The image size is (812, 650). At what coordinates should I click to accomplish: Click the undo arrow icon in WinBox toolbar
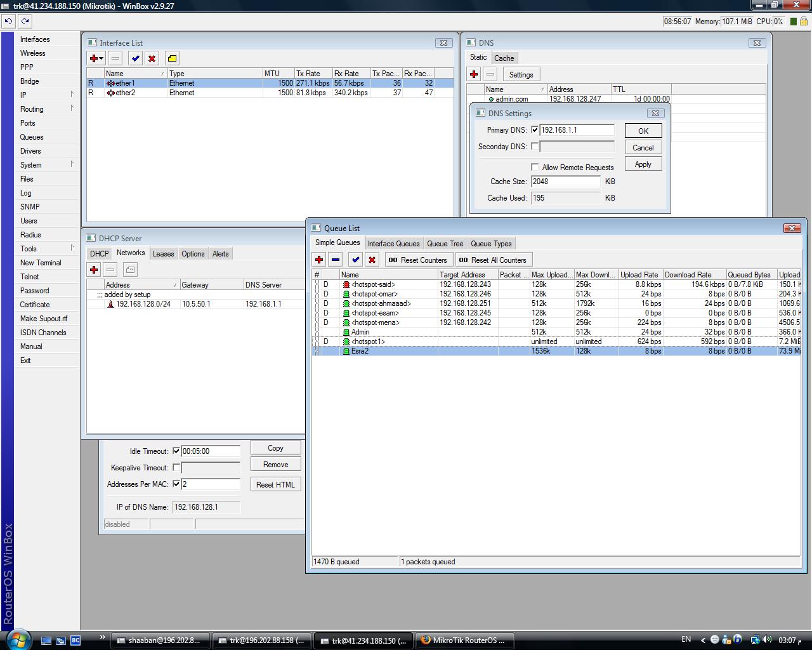pyautogui.click(x=8, y=21)
